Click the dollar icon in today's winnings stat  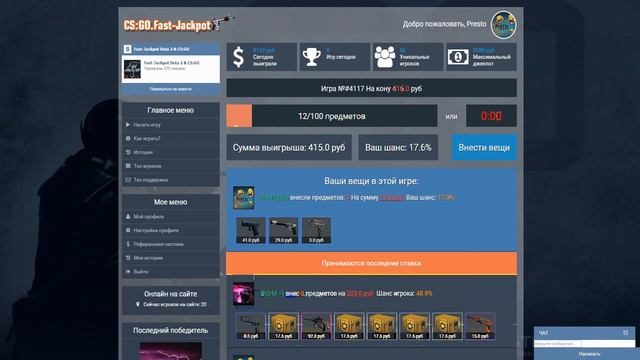click(238, 57)
